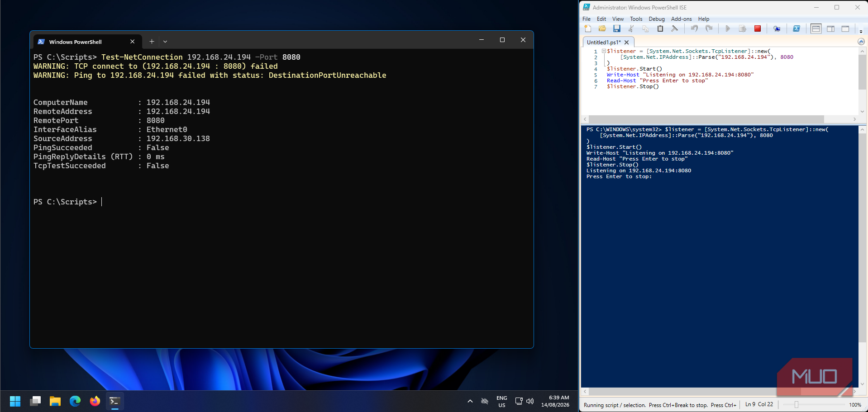Add a new tab in Windows Terminal
The width and height of the screenshot is (868, 412).
click(x=152, y=42)
